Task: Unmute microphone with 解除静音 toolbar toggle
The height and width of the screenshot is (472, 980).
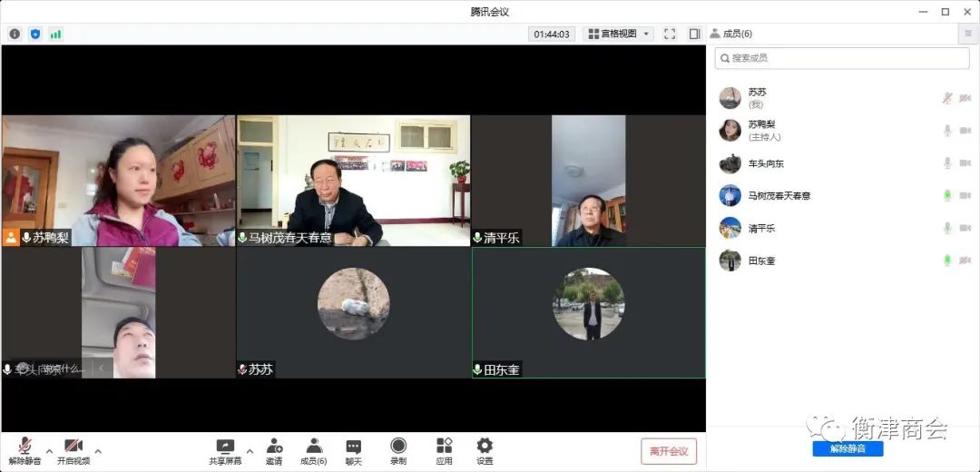Action: coord(24,450)
